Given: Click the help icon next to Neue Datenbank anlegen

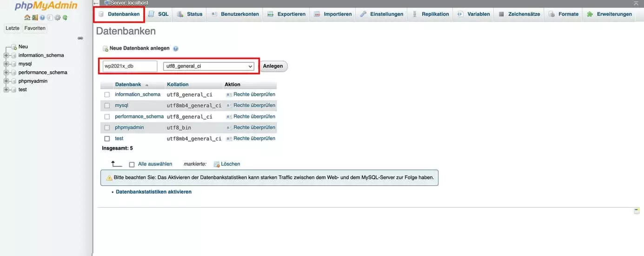Looking at the screenshot, I should 176,48.
